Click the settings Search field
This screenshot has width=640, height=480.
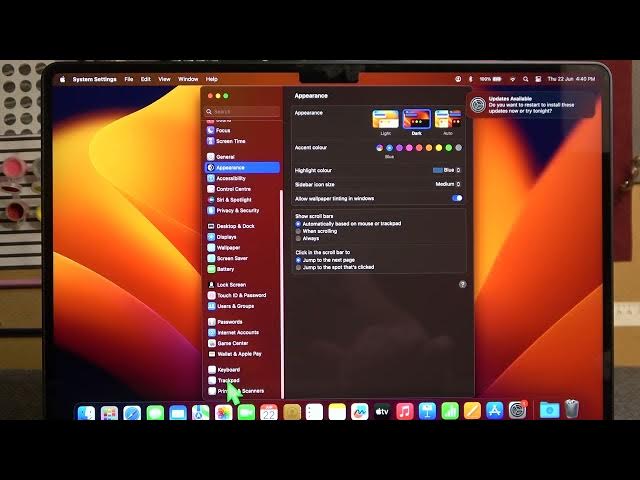coord(242,111)
